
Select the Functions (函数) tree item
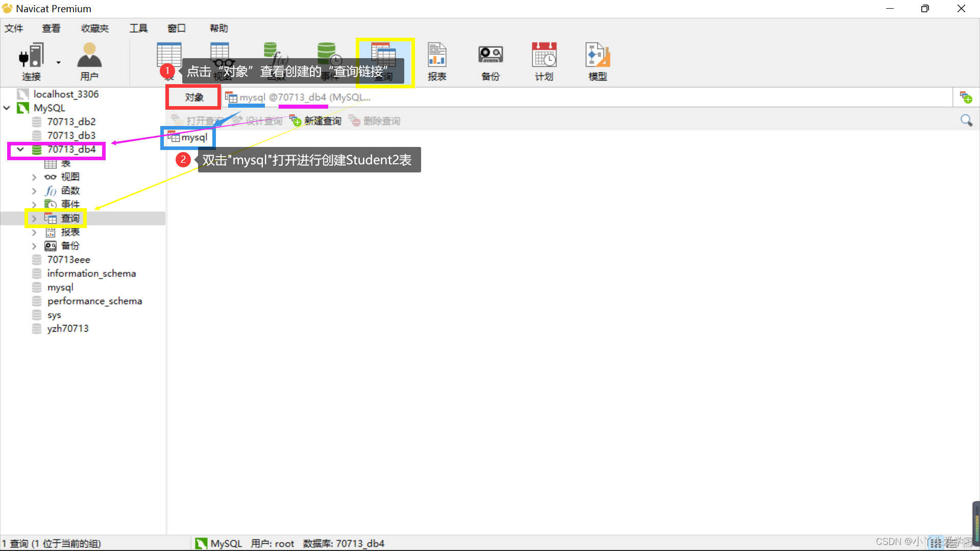coord(70,190)
